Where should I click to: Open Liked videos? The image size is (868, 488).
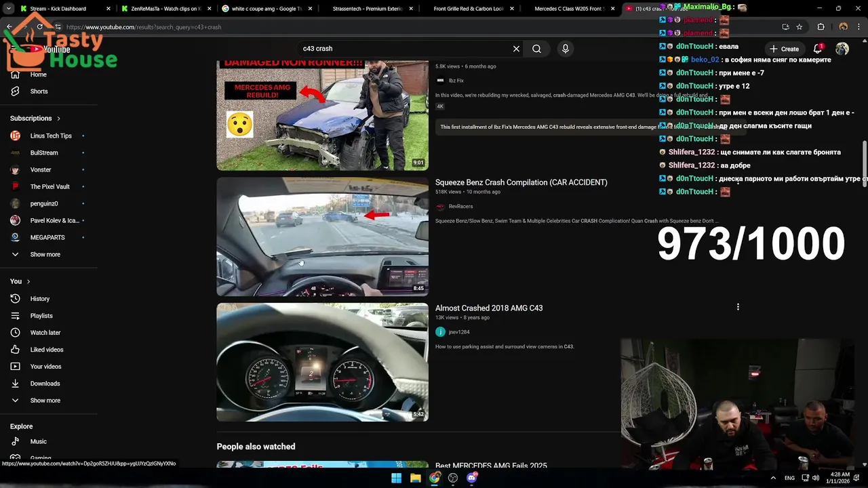(47, 350)
